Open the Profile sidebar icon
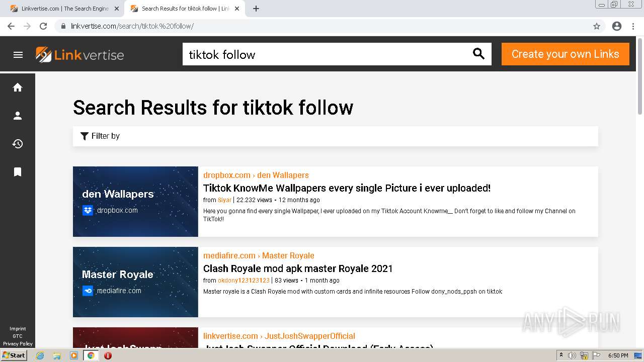 click(x=18, y=116)
